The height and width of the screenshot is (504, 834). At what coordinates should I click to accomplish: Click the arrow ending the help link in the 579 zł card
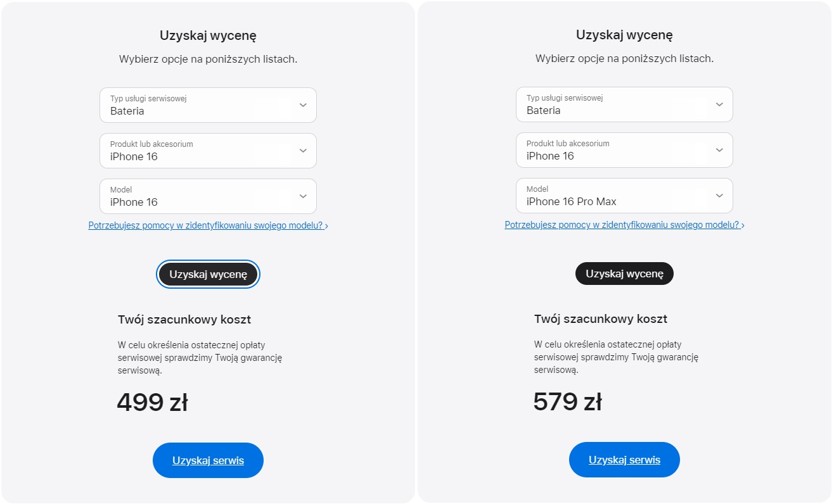click(743, 225)
